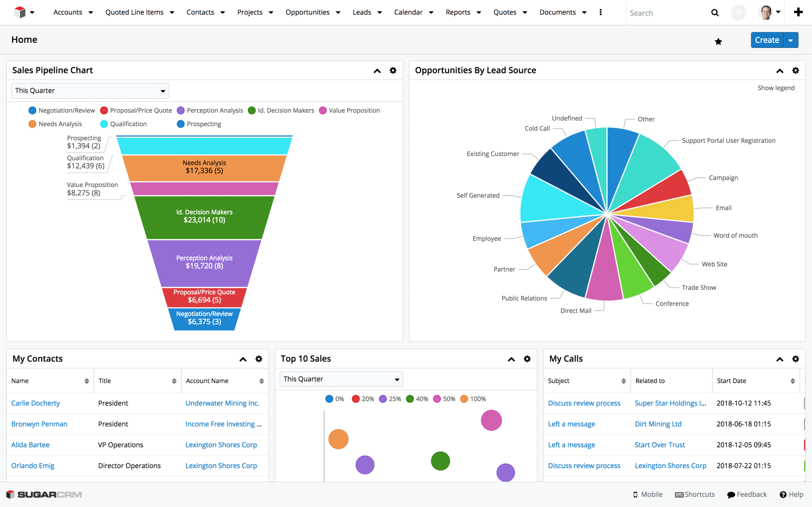
Task: Click the My Contacts settings gear icon
Action: pos(259,359)
